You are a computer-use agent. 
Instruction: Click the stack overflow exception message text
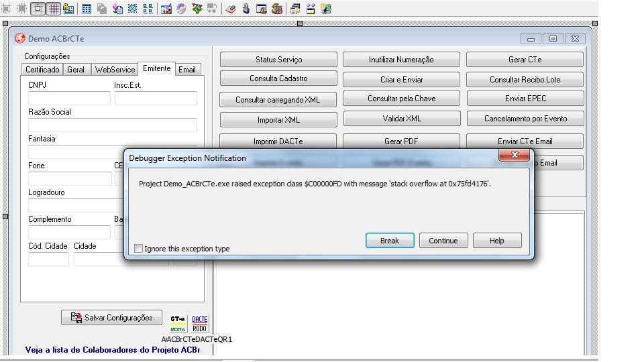point(315,184)
